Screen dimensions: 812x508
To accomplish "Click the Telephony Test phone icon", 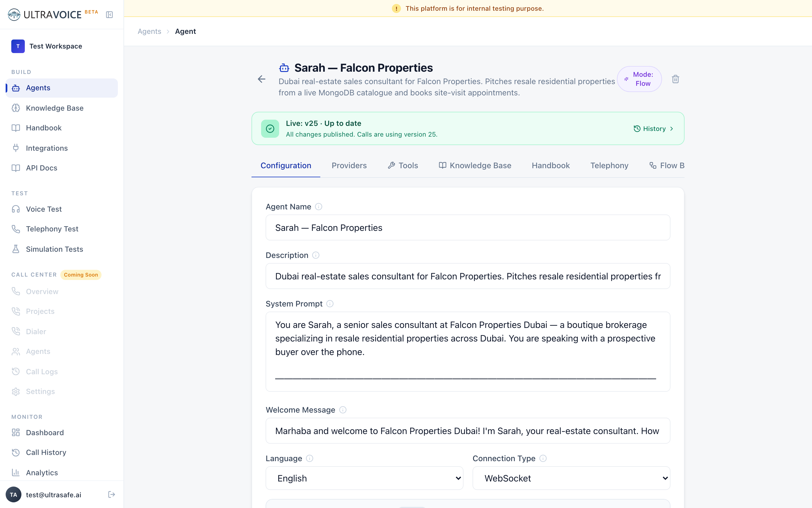I will [16, 229].
